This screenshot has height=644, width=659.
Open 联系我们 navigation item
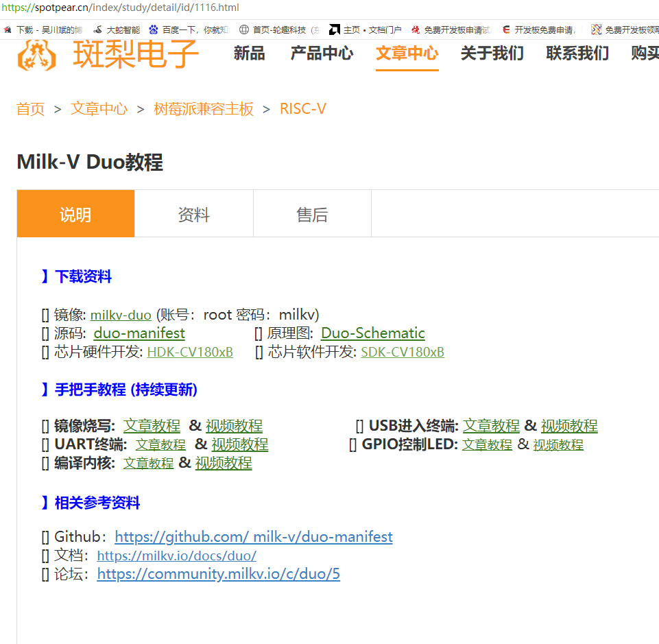tap(577, 53)
